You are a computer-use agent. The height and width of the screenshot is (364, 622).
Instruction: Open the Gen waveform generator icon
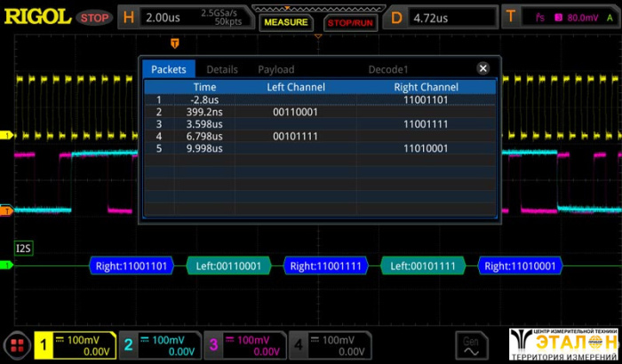pos(470,344)
